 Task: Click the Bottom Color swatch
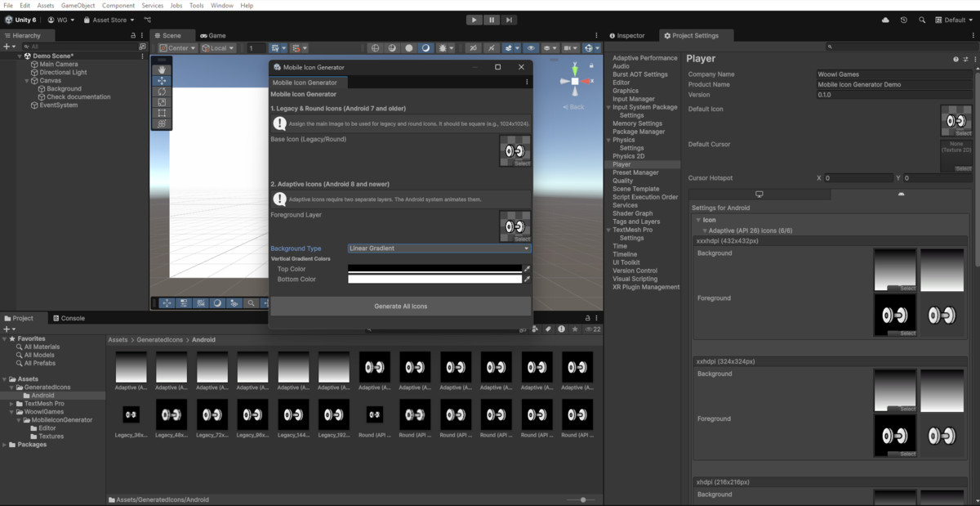(435, 280)
